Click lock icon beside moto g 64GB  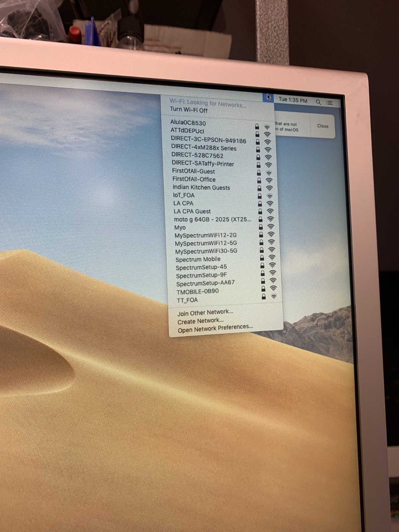(260, 219)
